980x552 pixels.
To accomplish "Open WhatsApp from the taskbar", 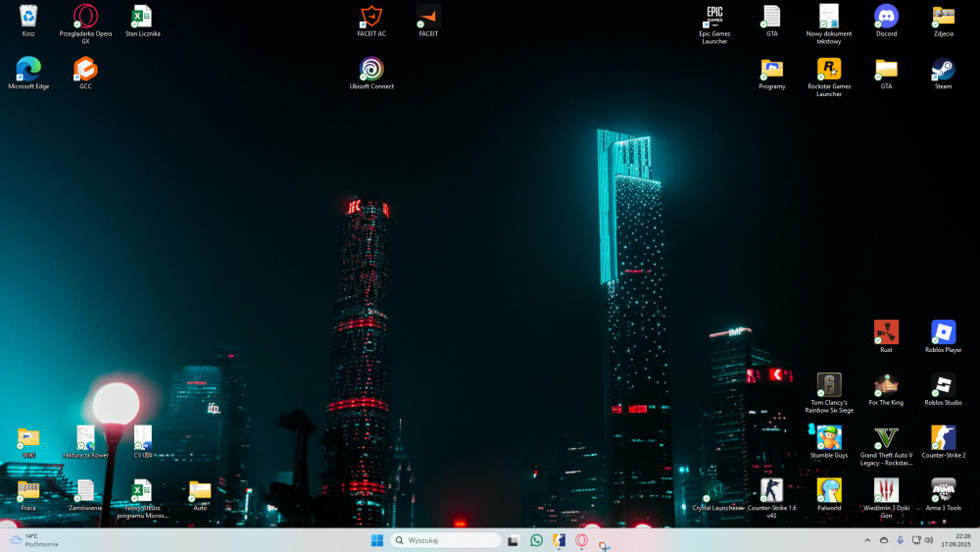I will [x=536, y=541].
